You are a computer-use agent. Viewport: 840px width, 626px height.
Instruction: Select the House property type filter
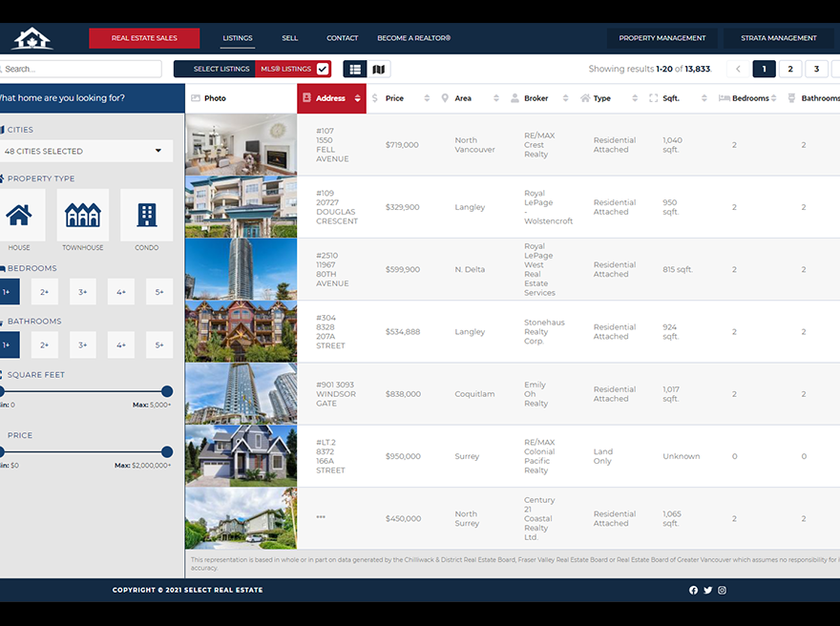pyautogui.click(x=19, y=218)
